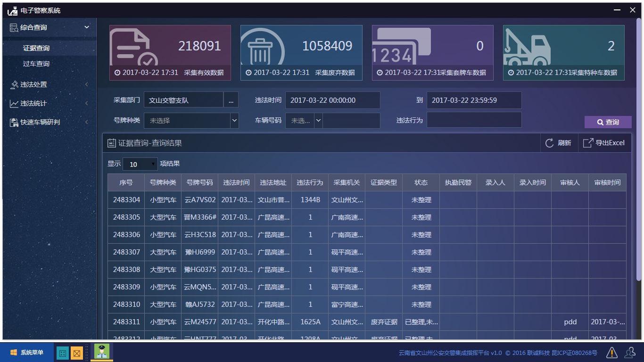The width and height of the screenshot is (644, 362).
Task: Click the police officer taskbar icon
Action: (101, 352)
